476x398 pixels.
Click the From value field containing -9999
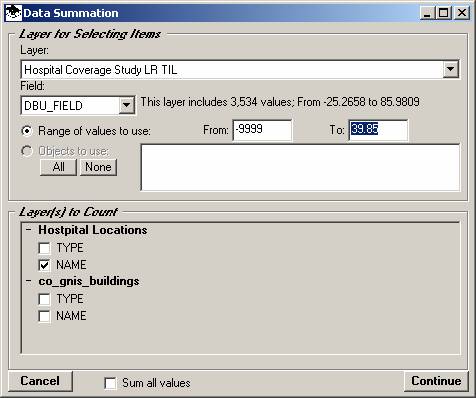click(x=262, y=130)
